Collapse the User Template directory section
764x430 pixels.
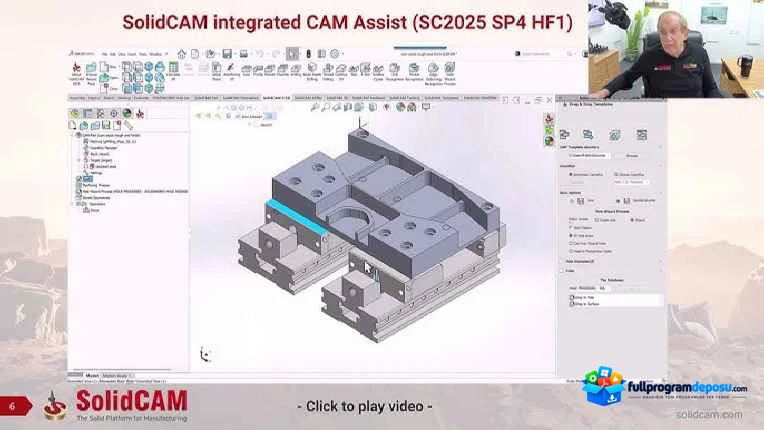660,147
